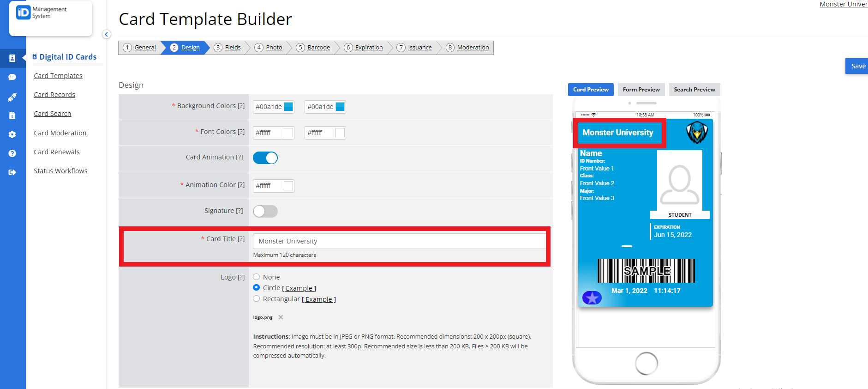Disable the Card Animation toggle
The height and width of the screenshot is (389, 868).
pos(265,158)
